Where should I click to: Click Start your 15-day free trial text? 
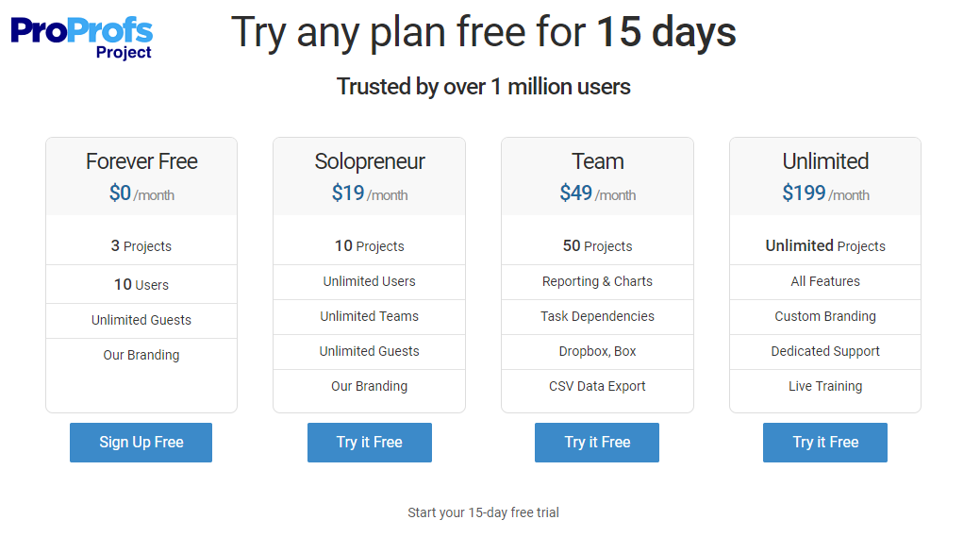point(483,512)
